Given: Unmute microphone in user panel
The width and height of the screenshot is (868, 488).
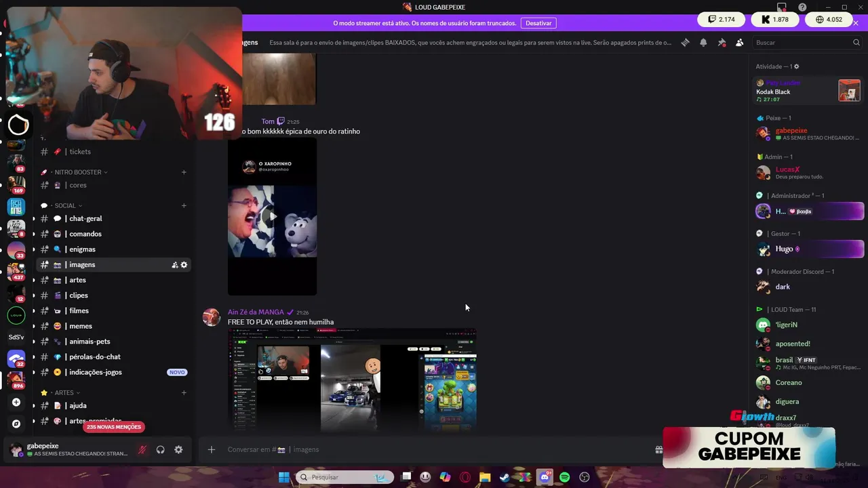Looking at the screenshot, I should [142, 449].
